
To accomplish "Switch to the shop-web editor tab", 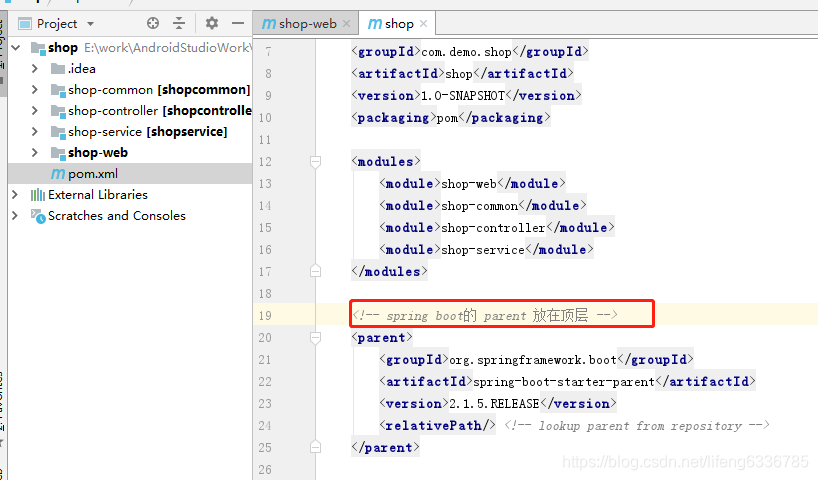I will click(307, 24).
